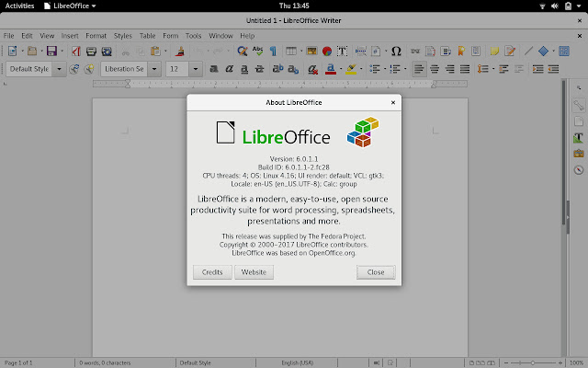Click the Paste clipboard icon
The width and height of the screenshot is (588, 368).
coord(155,51)
